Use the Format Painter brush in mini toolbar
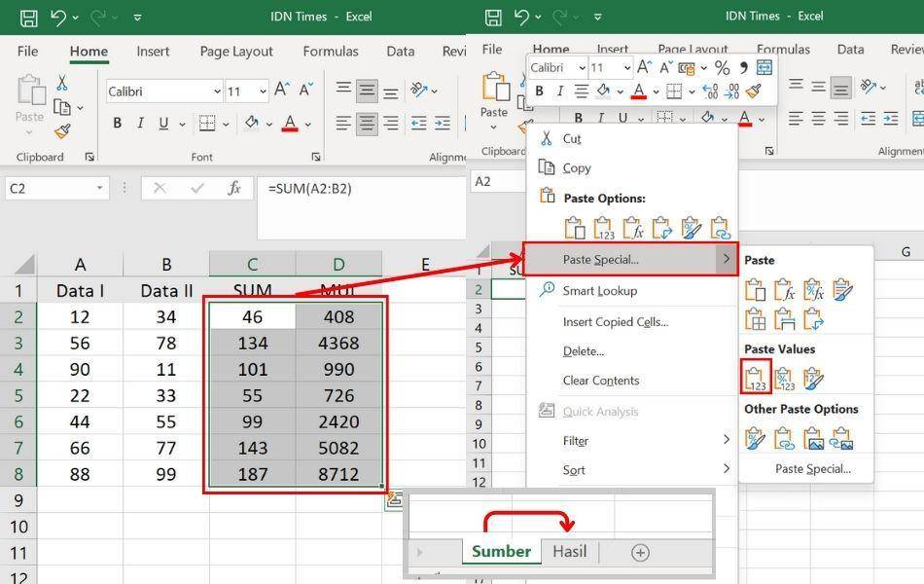This screenshot has width=924, height=584. (754, 91)
